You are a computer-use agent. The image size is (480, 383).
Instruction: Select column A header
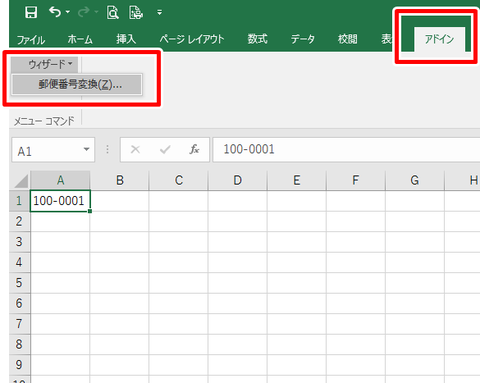tap(60, 180)
